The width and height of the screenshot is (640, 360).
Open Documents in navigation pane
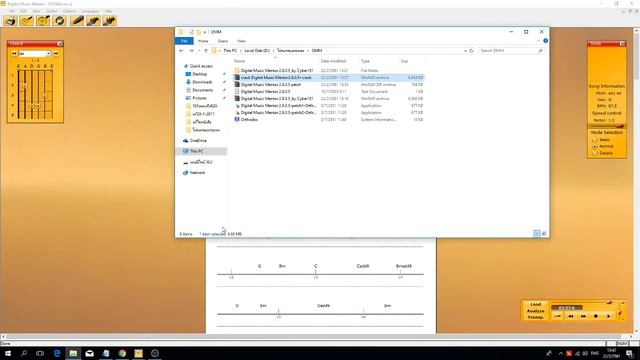202,90
